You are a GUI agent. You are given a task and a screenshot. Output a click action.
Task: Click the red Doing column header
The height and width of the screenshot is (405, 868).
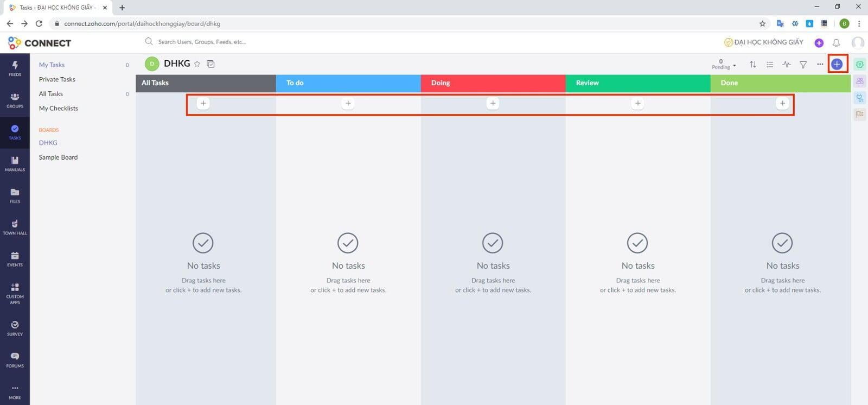[x=493, y=83]
